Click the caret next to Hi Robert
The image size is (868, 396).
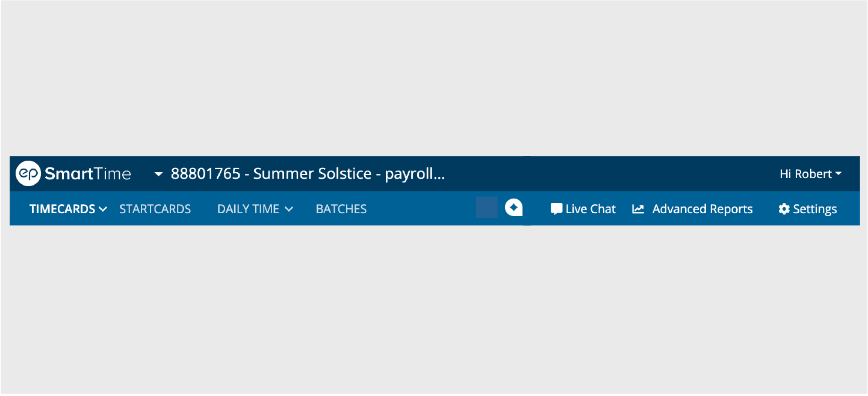pos(838,174)
